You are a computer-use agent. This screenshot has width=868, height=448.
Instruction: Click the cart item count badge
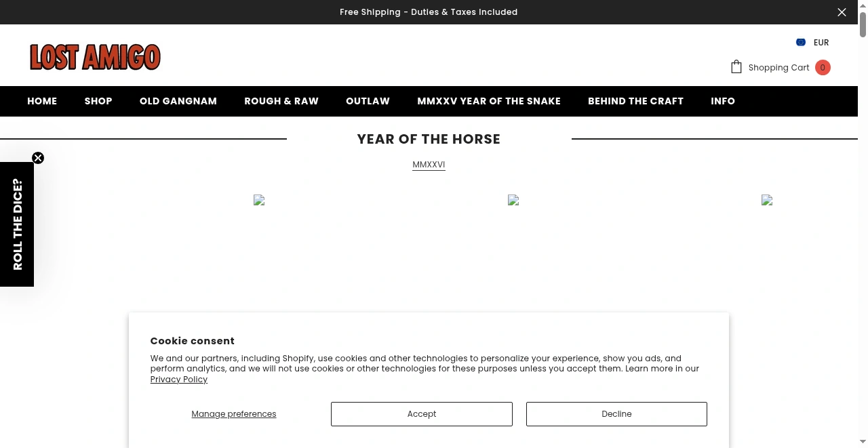click(x=823, y=67)
